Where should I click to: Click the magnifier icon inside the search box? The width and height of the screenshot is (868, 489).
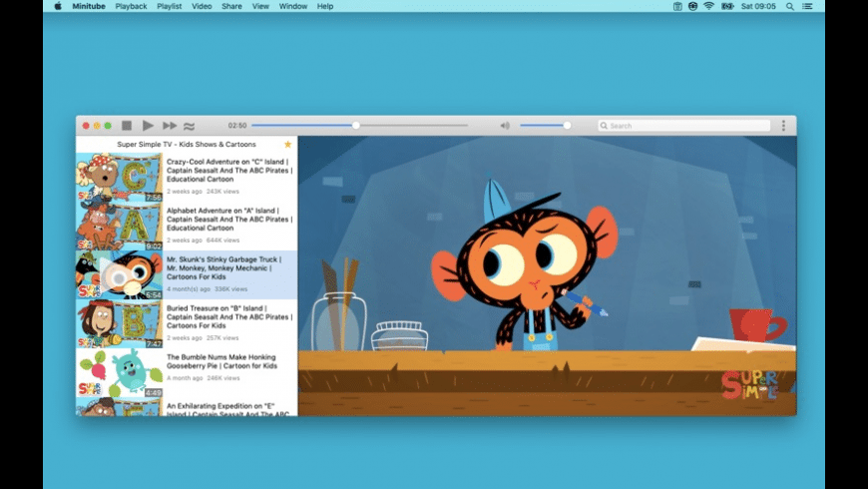pos(604,126)
